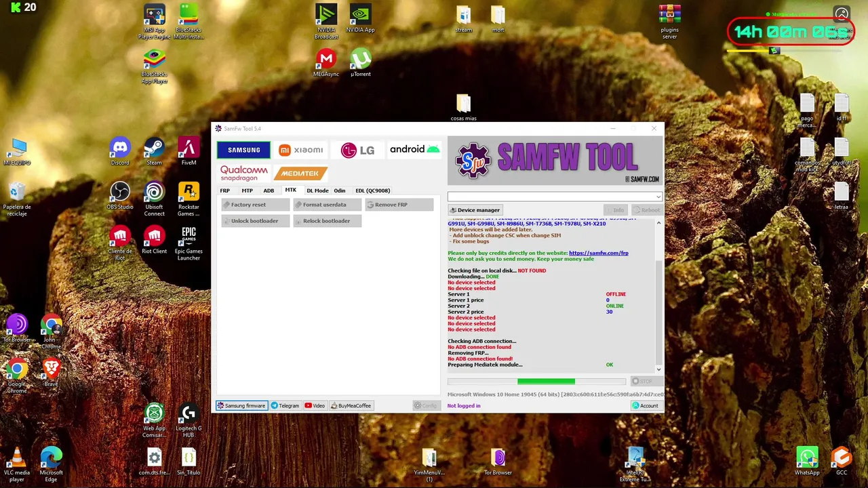
Task: Open the 'plugins server' archive icon
Action: tap(669, 22)
